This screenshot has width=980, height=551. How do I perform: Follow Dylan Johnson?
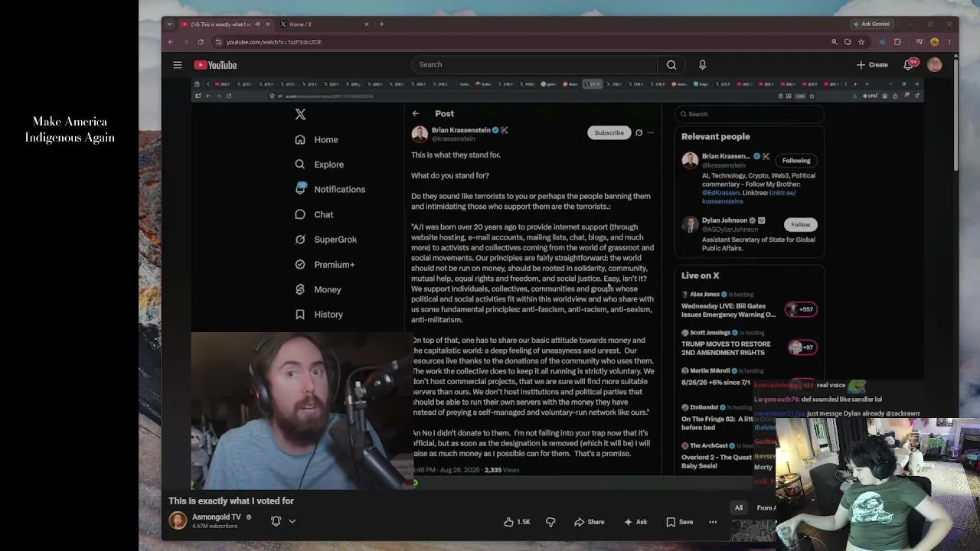(800, 224)
